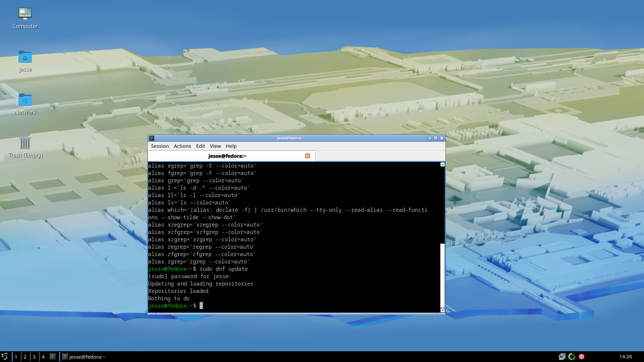Viewport: 644px width, 362px height.
Task: Close the jesse@fedora:~ terminal tab
Action: point(308,156)
